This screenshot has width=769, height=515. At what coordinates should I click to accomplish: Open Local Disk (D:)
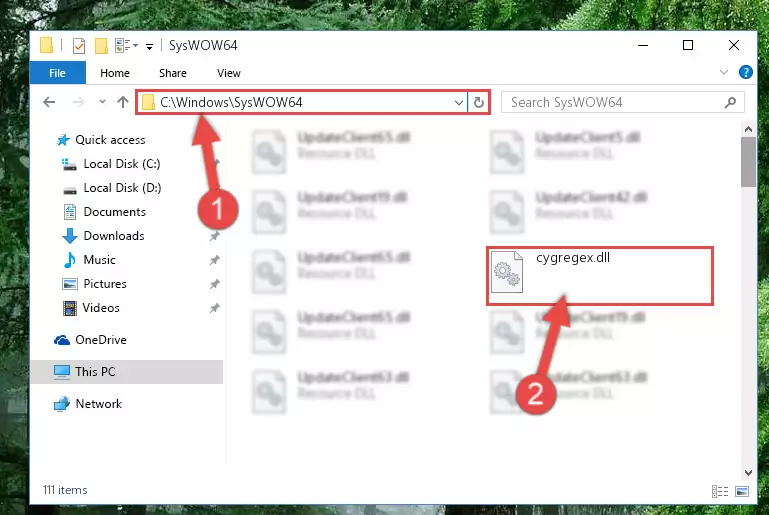pos(122,188)
